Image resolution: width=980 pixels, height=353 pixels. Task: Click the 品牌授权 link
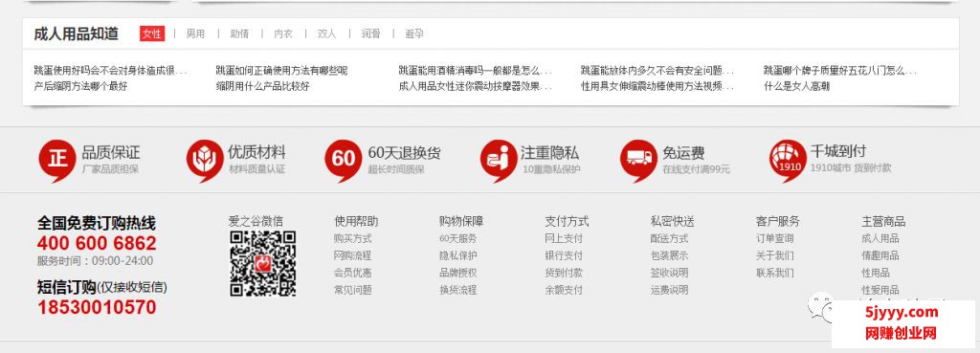tap(458, 273)
